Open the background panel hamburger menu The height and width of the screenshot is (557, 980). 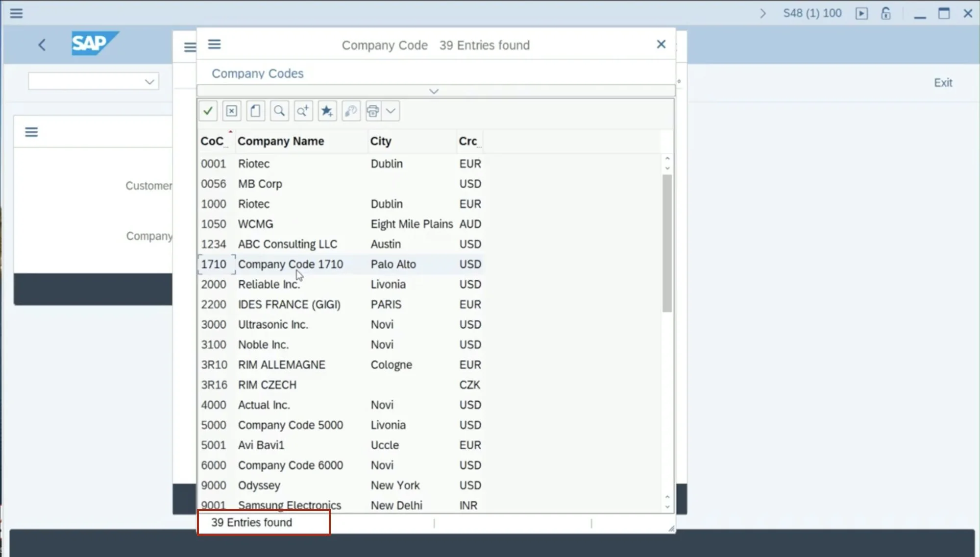point(31,132)
